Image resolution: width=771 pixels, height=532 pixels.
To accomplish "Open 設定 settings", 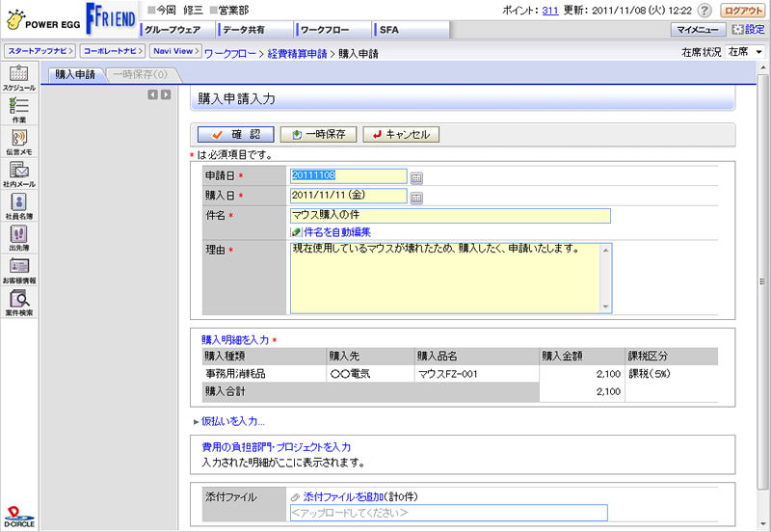I will pos(749,30).
